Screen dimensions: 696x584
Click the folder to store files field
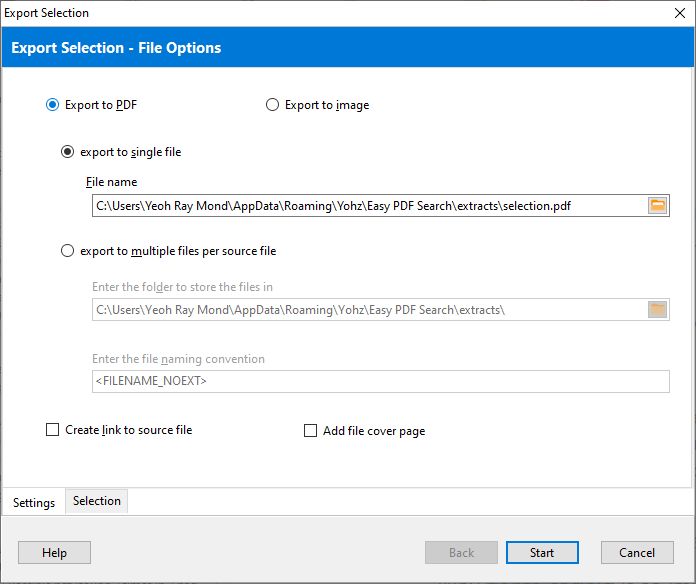366,310
